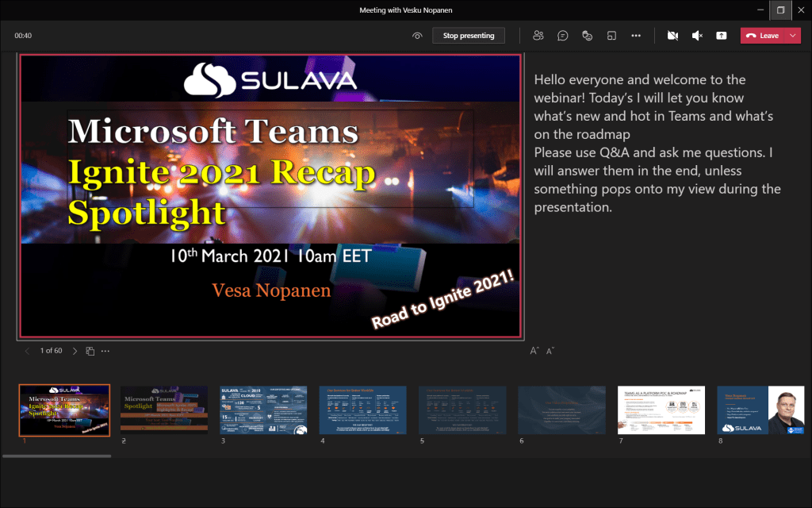The image size is (812, 508).
Task: Open more slide options below the slide
Action: pos(105,351)
